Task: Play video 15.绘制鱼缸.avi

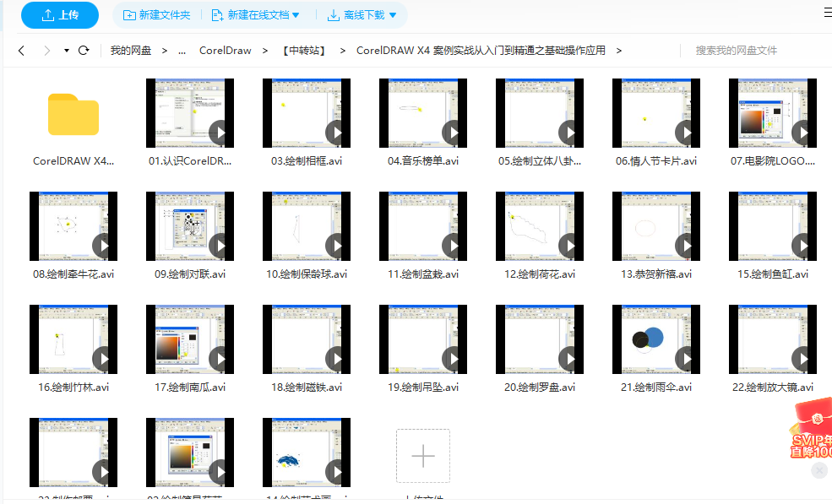Action: [x=773, y=226]
